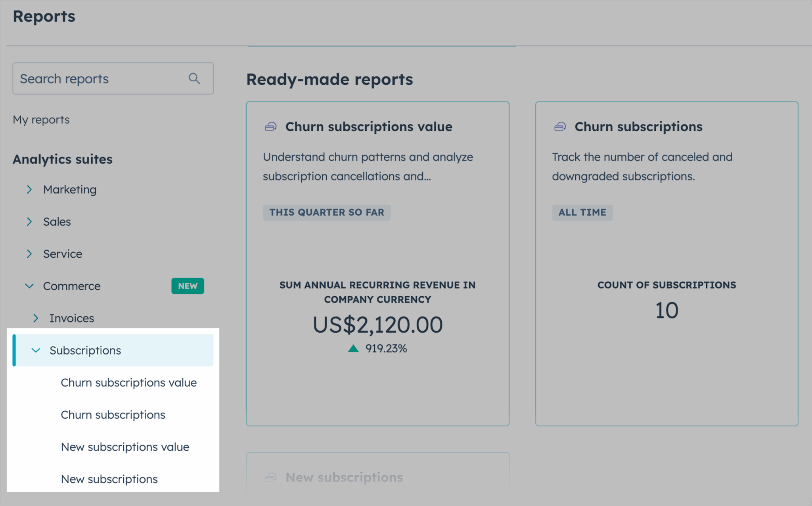Select New subscriptions in the sidebar
This screenshot has width=812, height=506.
pos(109,479)
